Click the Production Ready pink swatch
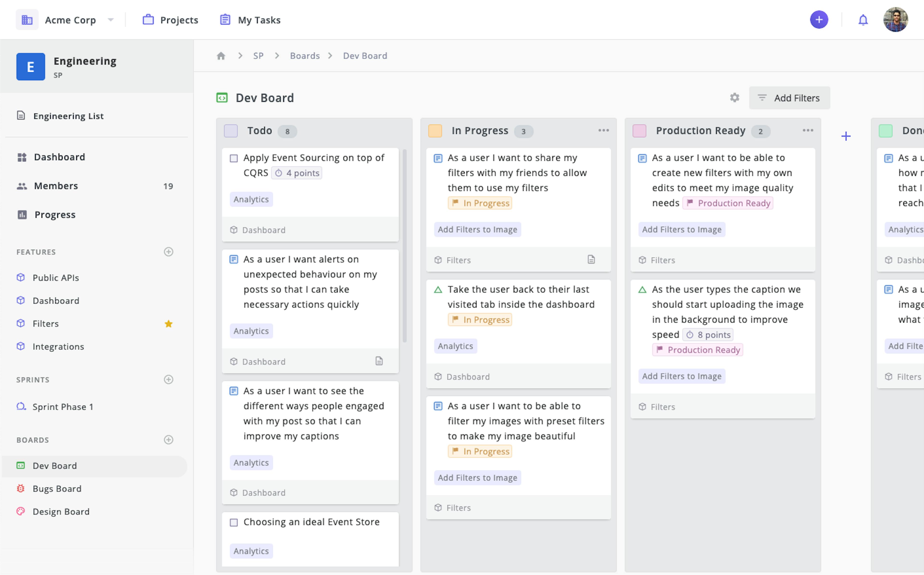 (639, 131)
